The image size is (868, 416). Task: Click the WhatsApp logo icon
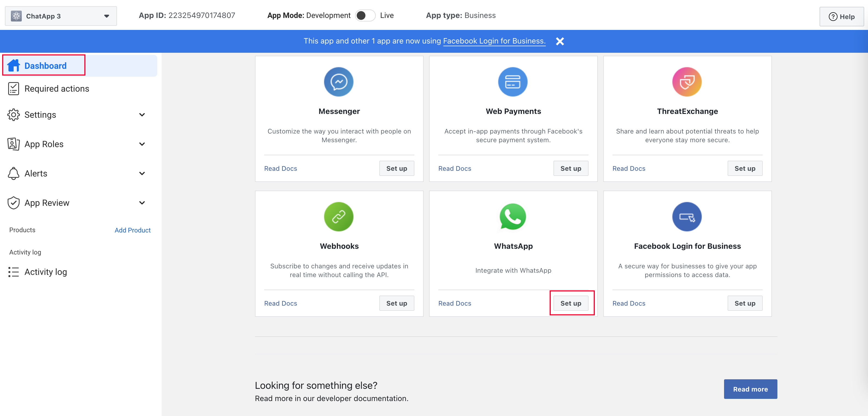click(x=513, y=217)
